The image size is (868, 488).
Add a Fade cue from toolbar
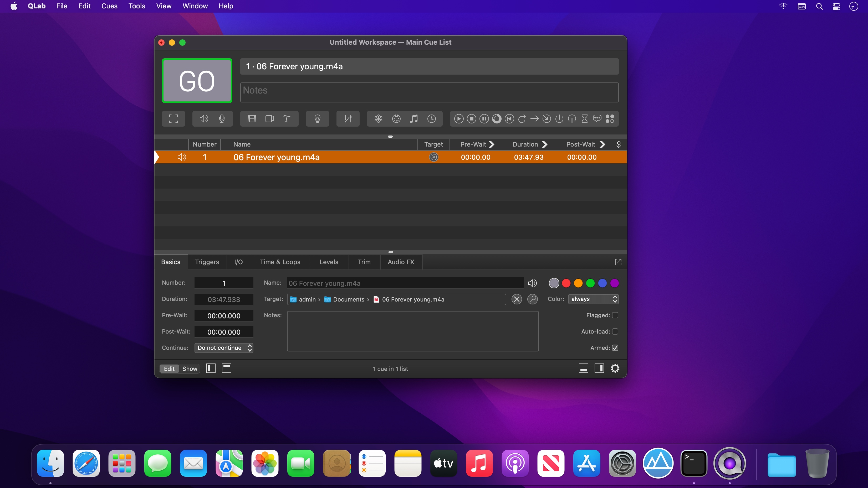[348, 118]
